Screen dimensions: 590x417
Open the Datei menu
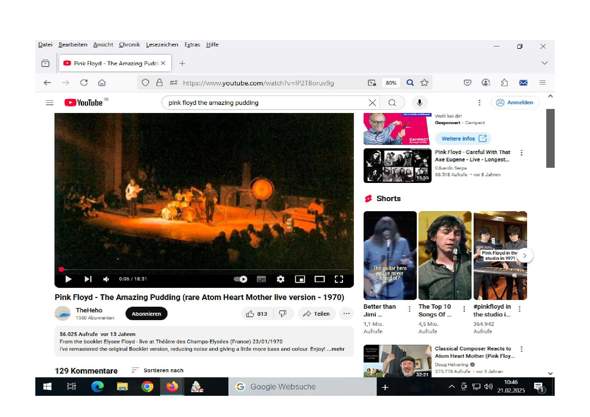pos(45,44)
